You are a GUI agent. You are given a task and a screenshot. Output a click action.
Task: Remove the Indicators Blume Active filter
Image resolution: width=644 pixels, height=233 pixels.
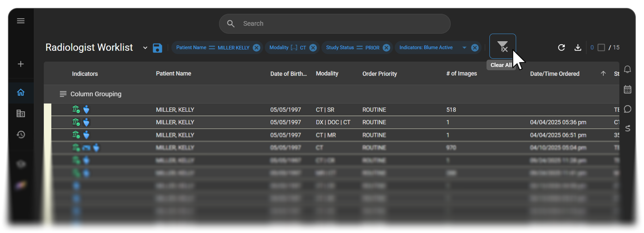(x=475, y=48)
